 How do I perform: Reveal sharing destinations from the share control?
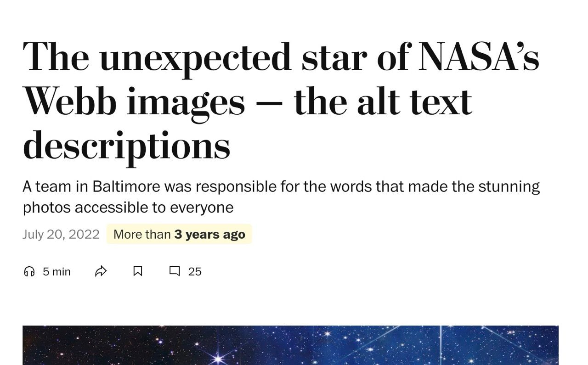pyautogui.click(x=101, y=271)
